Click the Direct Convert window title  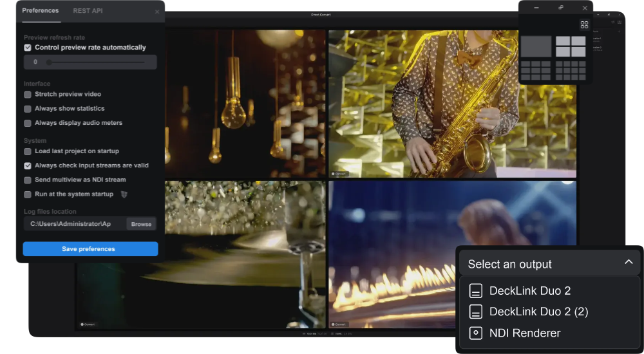321,15
